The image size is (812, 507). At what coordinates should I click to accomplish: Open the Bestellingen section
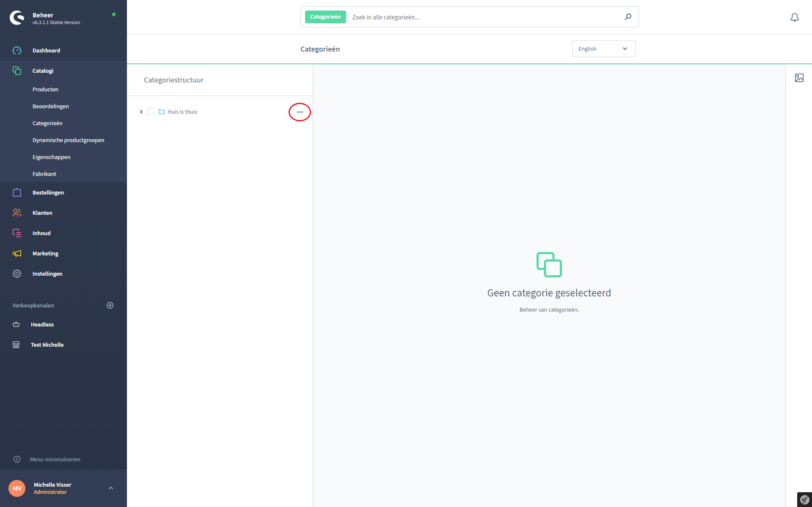(x=48, y=192)
